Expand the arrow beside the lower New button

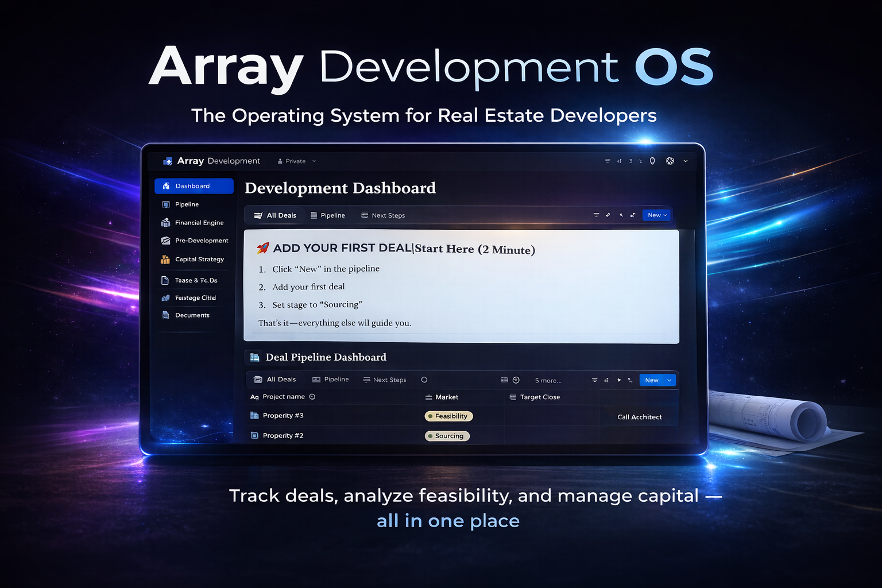(670, 380)
